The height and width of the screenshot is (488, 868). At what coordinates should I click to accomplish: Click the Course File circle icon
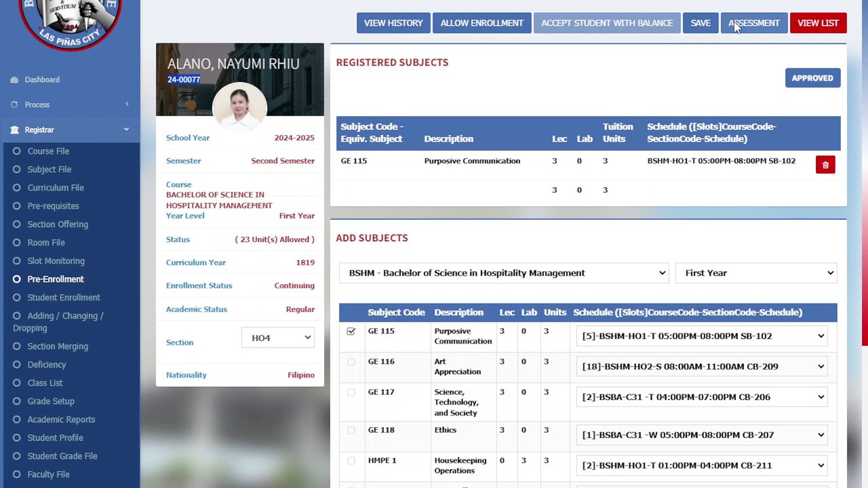pos(17,151)
